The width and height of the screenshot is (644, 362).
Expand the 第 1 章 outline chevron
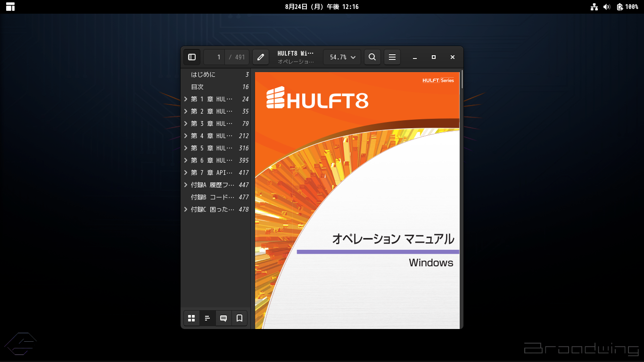pyautogui.click(x=186, y=99)
